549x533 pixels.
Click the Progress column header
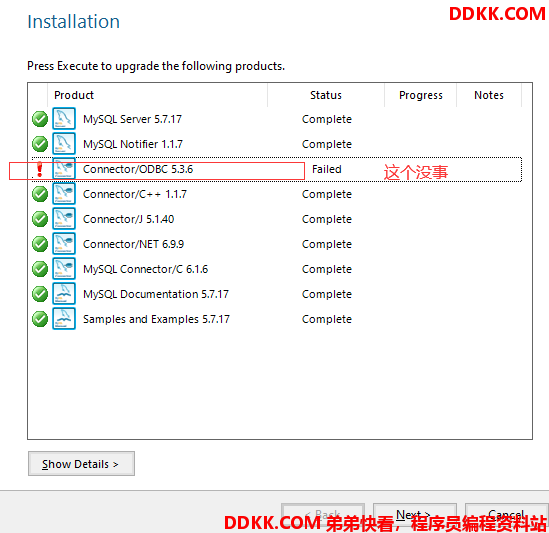coord(421,95)
